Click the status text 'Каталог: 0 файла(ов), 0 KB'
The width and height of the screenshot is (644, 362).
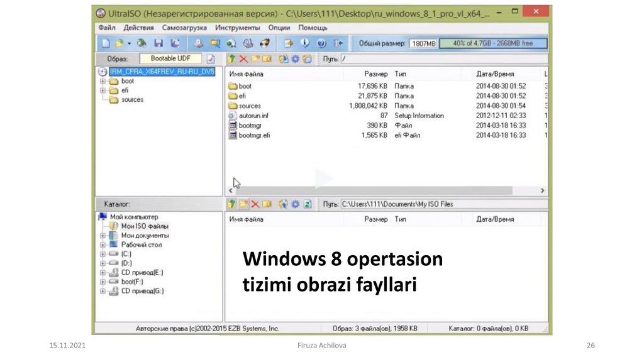488,328
